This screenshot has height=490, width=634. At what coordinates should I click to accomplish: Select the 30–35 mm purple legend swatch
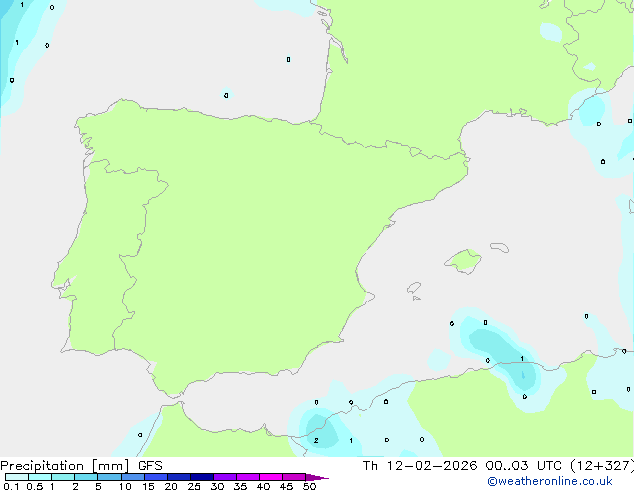[x=225, y=477]
